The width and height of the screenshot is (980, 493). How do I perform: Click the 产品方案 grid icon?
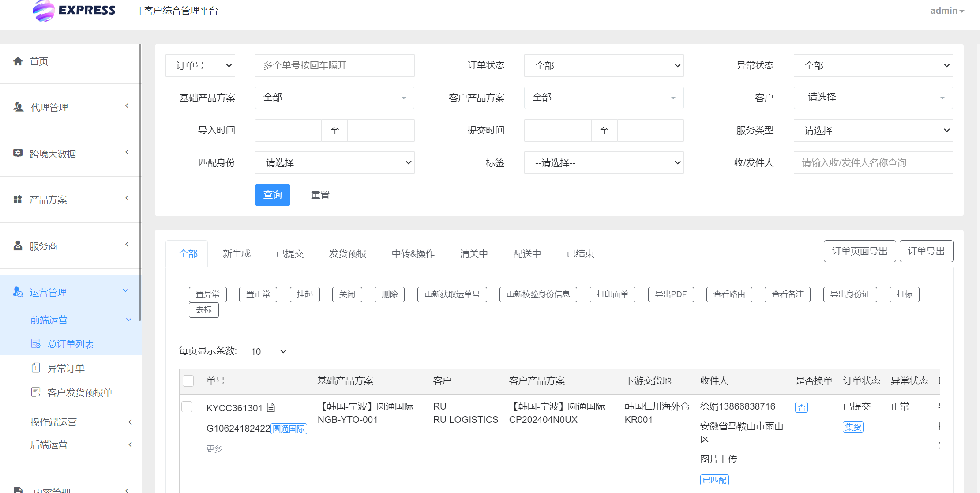18,199
